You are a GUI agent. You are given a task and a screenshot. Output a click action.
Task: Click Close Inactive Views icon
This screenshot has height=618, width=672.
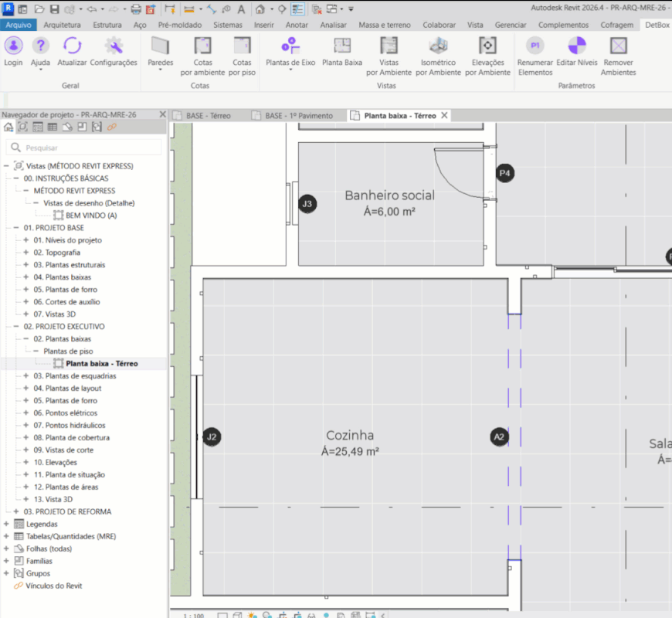317,8
